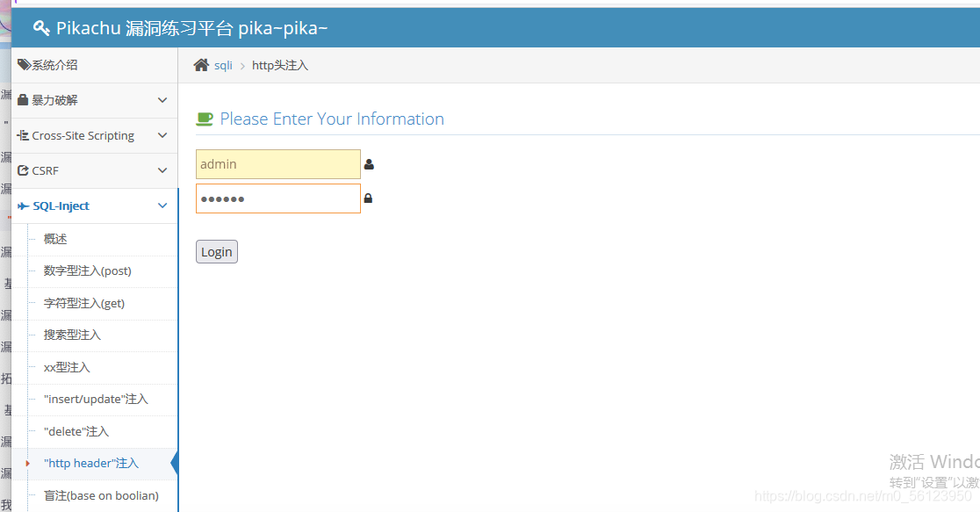The height and width of the screenshot is (512, 980).
Task: Follow the sqli breadcrumb link
Action: 223,66
